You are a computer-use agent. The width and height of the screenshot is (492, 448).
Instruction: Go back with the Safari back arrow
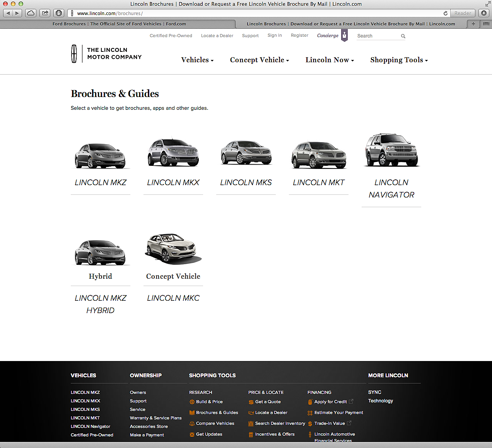tap(8, 13)
